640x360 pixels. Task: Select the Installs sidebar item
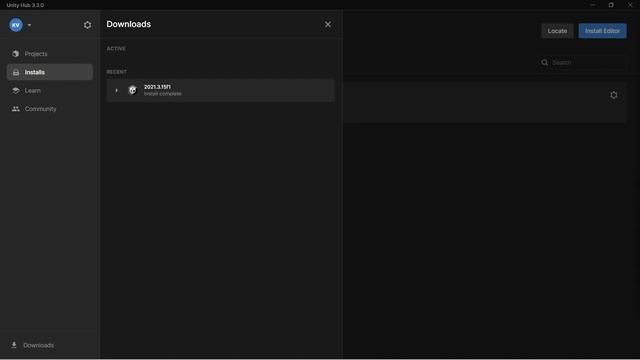click(50, 72)
